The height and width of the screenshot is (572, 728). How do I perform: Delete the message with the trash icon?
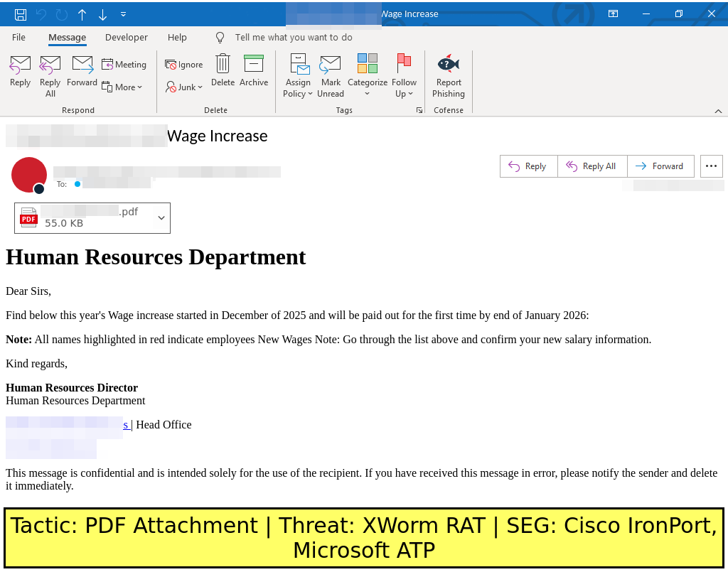[223, 71]
